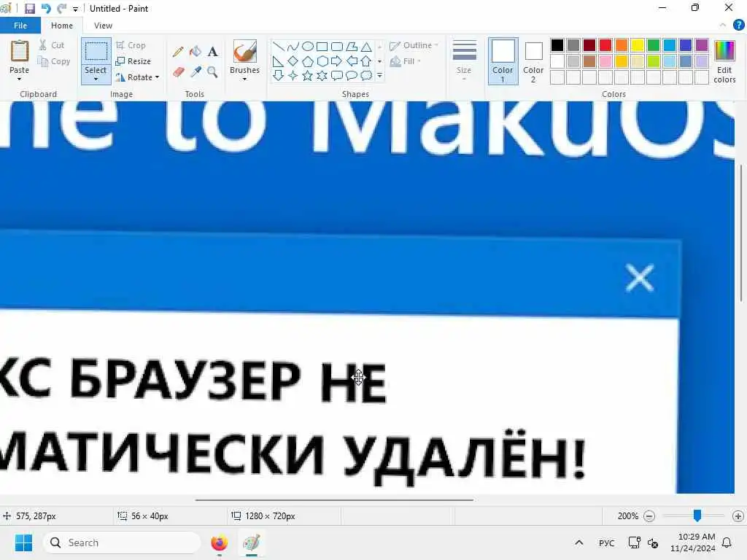The height and width of the screenshot is (560, 747).
Task: Select the Text tool
Action: click(x=212, y=52)
